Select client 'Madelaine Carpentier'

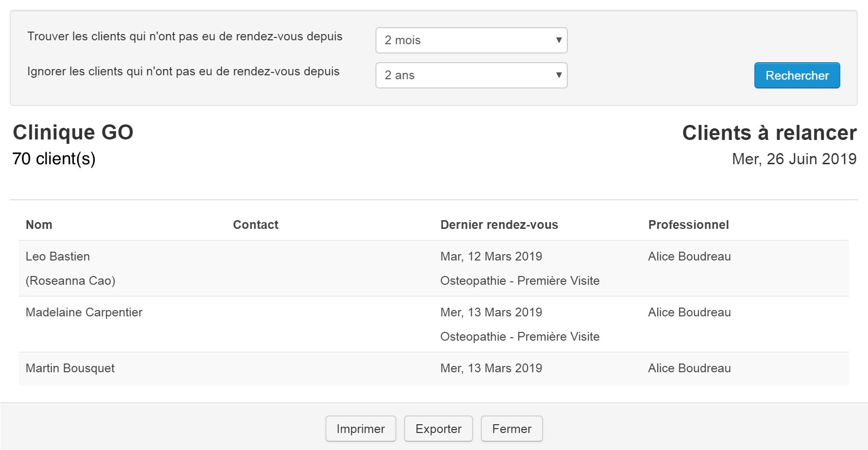[x=84, y=312]
